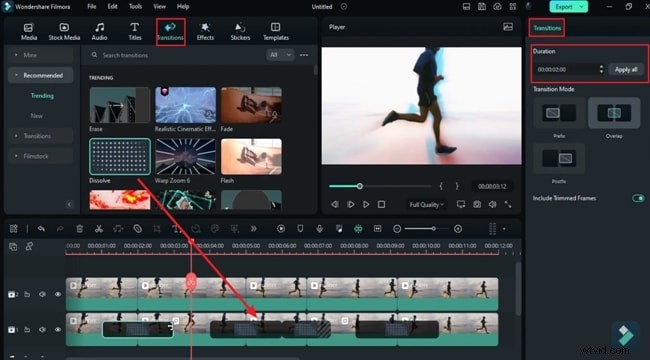Click the timeline zoom slider handle
The height and width of the screenshot is (360, 650).
click(434, 229)
